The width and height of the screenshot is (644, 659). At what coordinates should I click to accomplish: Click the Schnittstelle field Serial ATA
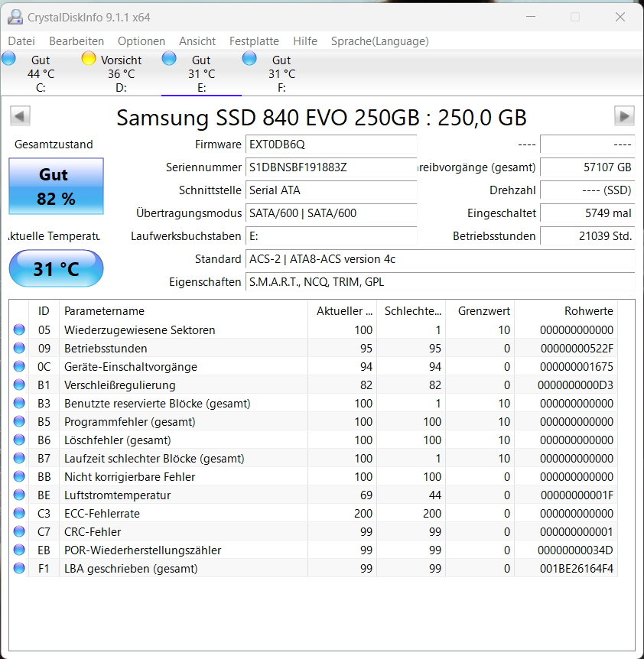pyautogui.click(x=331, y=190)
